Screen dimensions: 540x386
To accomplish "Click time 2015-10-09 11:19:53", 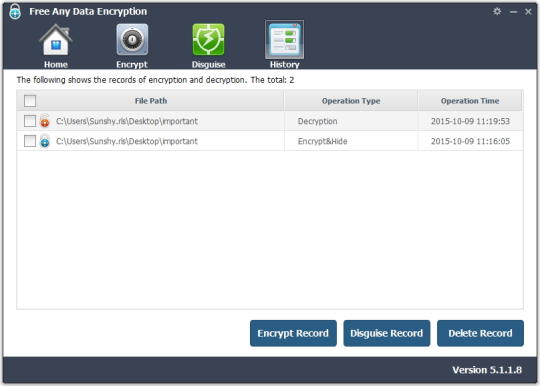I will tap(470, 121).
